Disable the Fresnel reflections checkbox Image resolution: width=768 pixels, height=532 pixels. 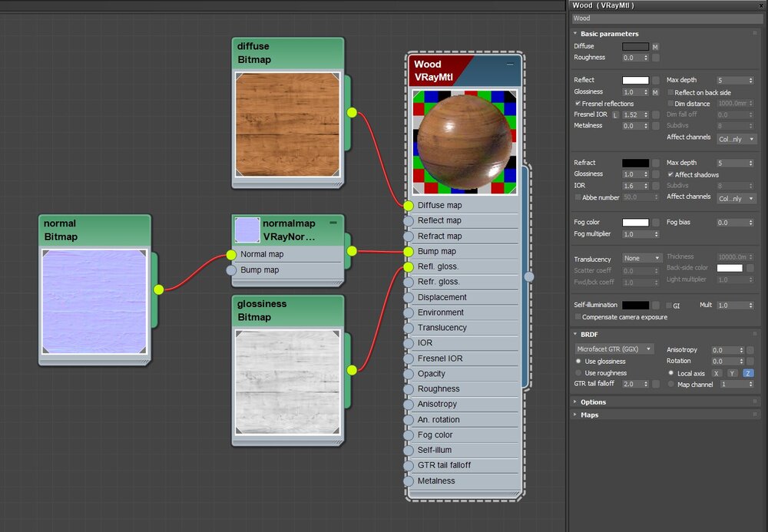(x=578, y=104)
